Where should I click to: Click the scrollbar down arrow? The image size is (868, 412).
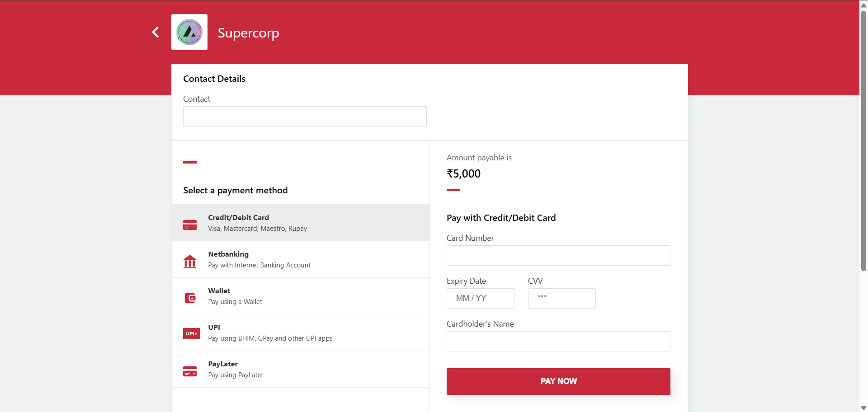point(863,408)
